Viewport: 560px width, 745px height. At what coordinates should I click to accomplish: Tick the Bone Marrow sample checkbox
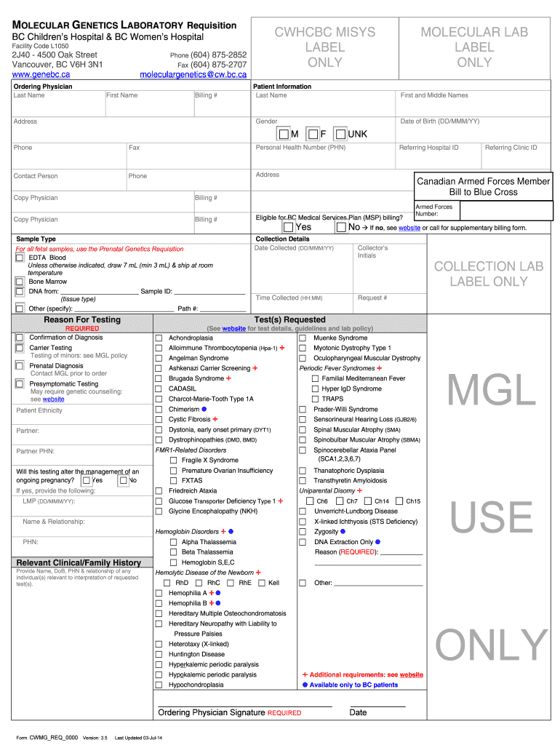[x=20, y=282]
